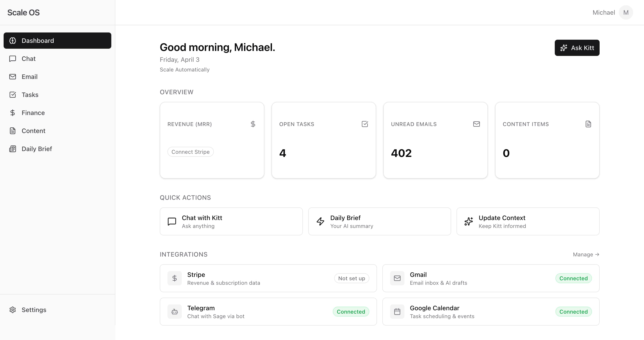The image size is (644, 340).
Task: Click the lightning icon on Daily Brief card
Action: 320,221
